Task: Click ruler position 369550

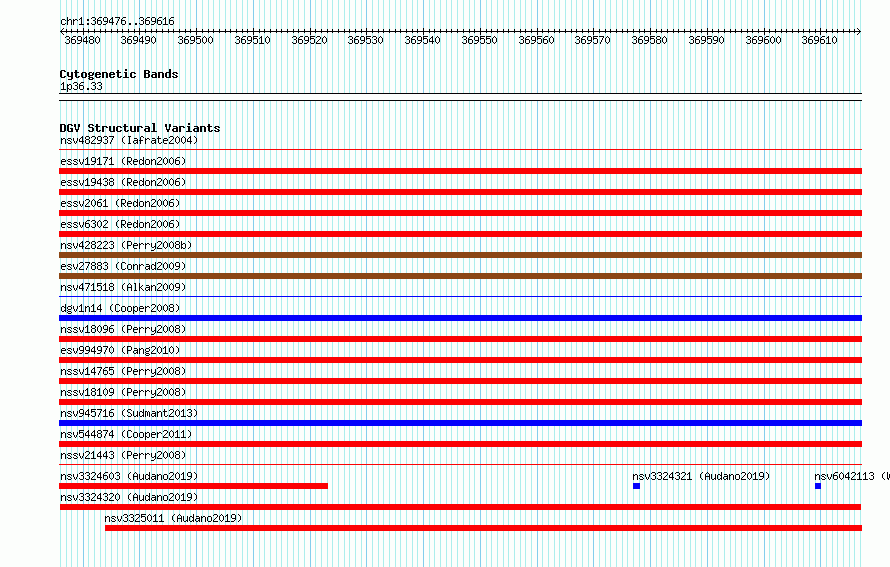Action: (479, 40)
